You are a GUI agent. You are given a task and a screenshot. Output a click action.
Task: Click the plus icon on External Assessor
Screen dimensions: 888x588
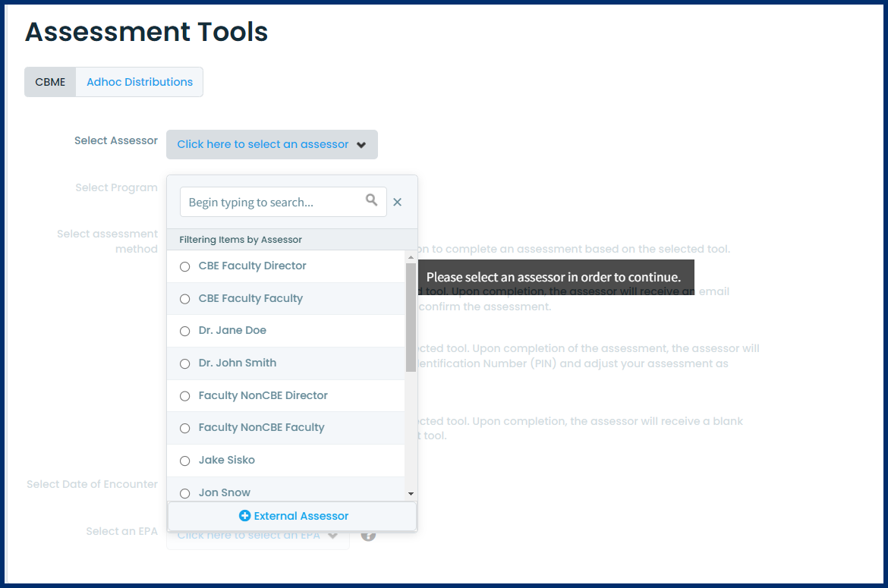[244, 516]
